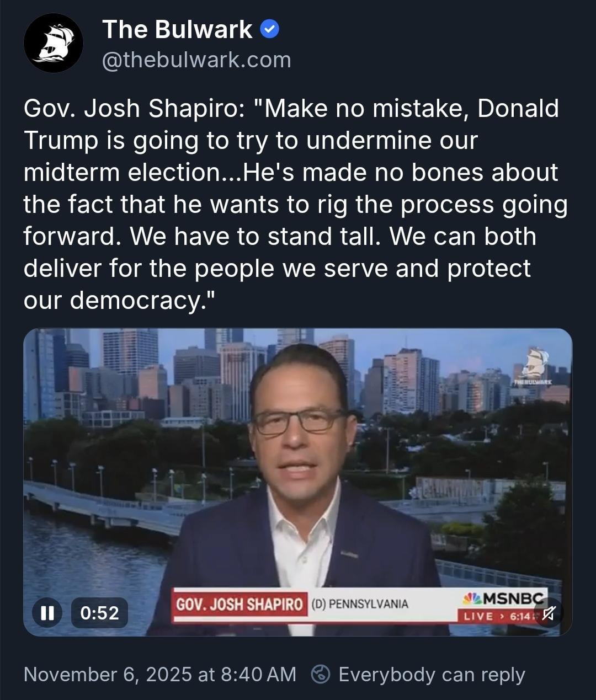Open the Everybody can reply setting

pos(432,674)
